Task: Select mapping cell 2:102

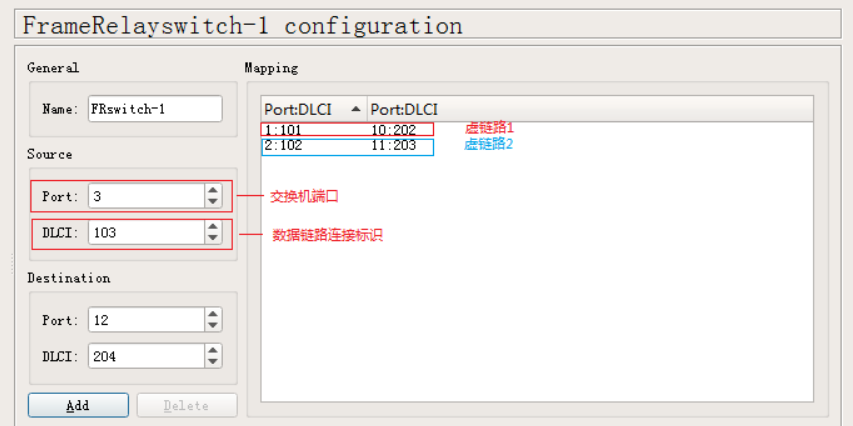Action: (x=283, y=145)
